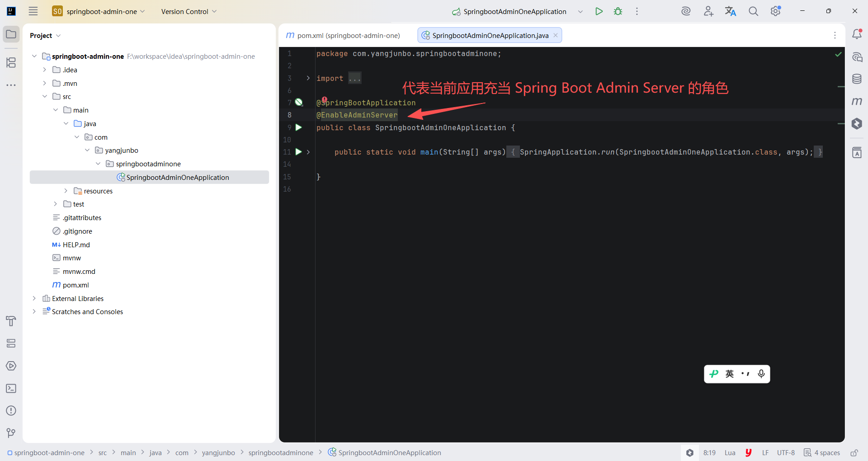This screenshot has height=461, width=868.
Task: Open the Problems tool window icon
Action: [11, 411]
